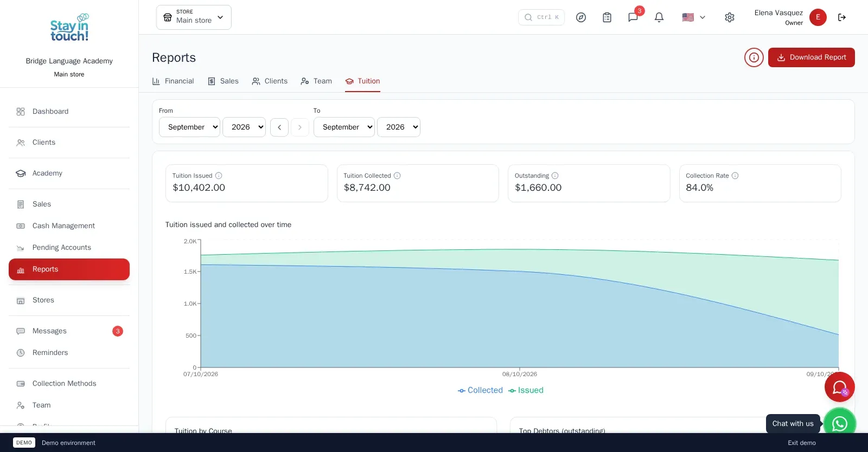Show the Tuition Issued info tooltip icon
The image size is (868, 452).
(219, 176)
